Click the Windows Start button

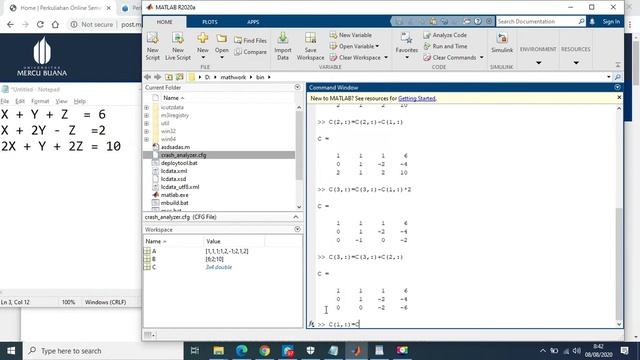11,351
